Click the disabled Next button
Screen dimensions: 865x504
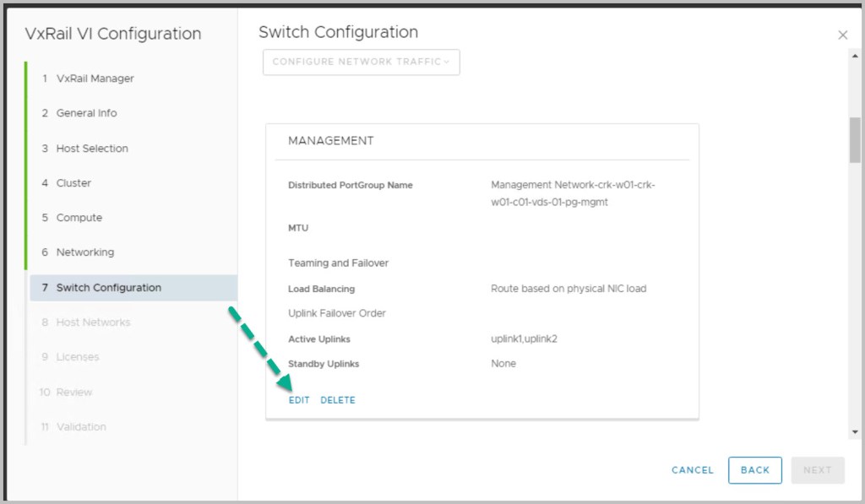[x=817, y=470]
